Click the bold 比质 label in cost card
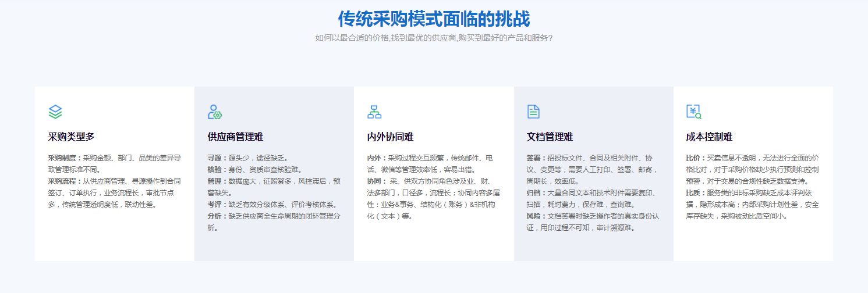868x293 pixels. point(693,193)
